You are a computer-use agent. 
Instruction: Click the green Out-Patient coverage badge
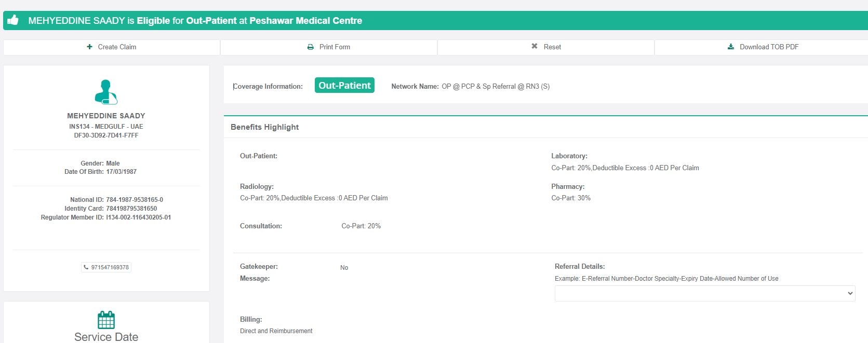click(344, 86)
